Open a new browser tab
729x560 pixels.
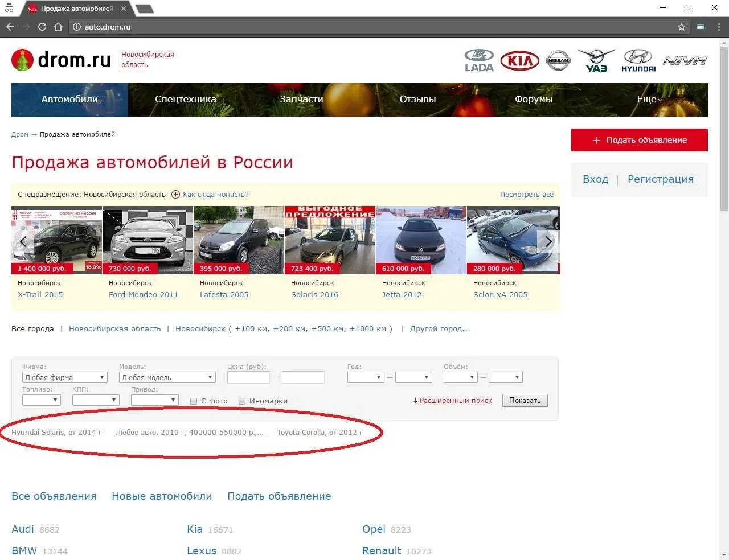[x=145, y=9]
